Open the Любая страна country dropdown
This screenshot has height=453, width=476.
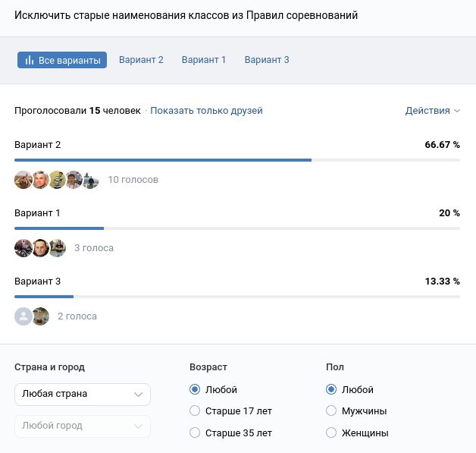tap(82, 395)
